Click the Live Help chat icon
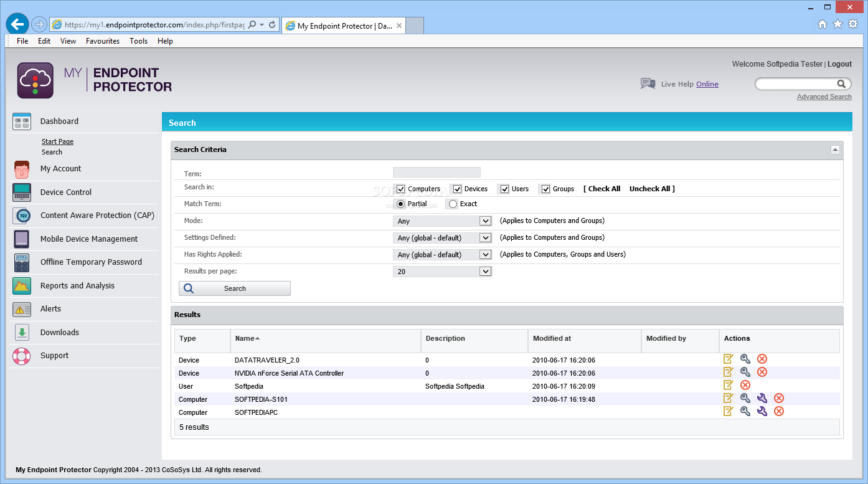Screen dimensions: 868x484 (x=648, y=83)
